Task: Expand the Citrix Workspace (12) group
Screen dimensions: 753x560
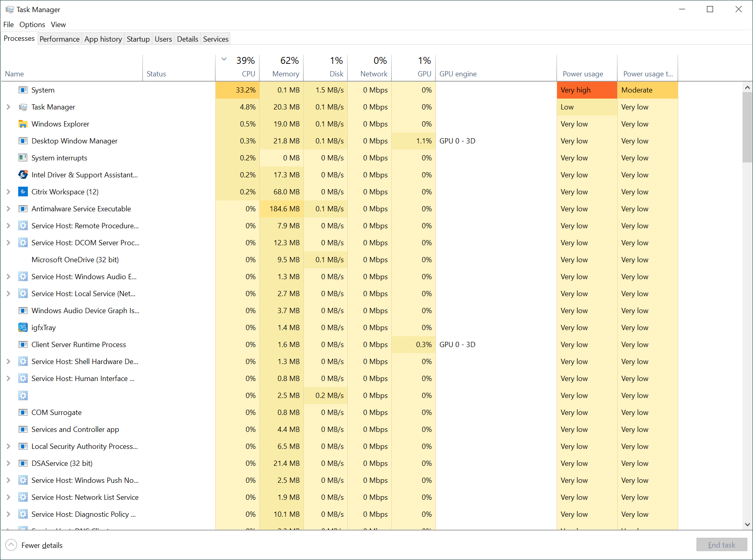Action: click(x=8, y=192)
